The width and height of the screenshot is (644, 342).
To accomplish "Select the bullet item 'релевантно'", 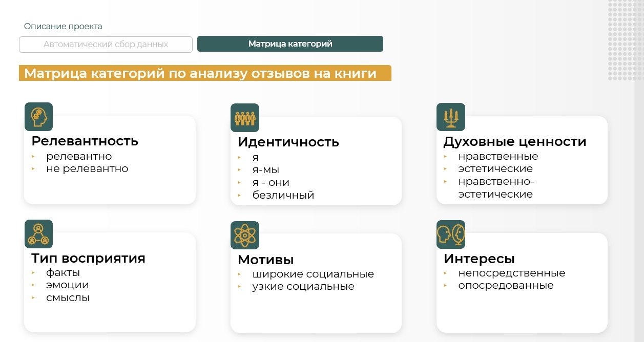I will point(79,157).
